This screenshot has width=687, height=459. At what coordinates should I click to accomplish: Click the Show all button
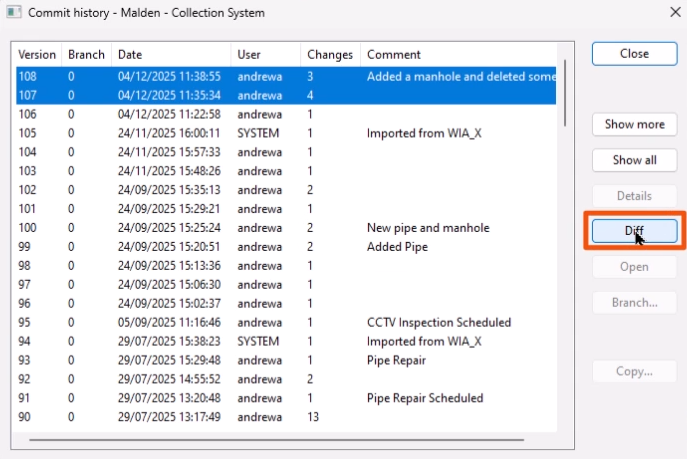634,160
